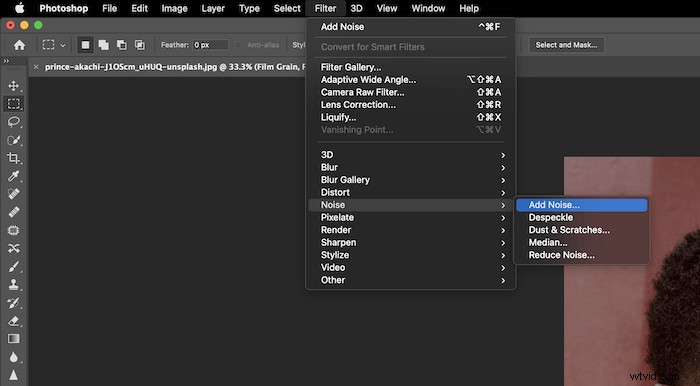The height and width of the screenshot is (386, 700).
Task: Enable Subtract from selection mode
Action: pyautogui.click(x=121, y=45)
